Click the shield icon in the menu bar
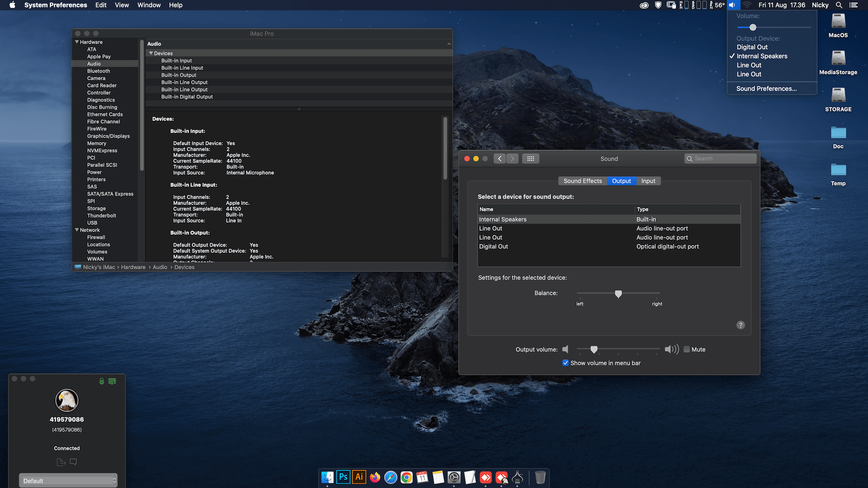 click(x=658, y=5)
